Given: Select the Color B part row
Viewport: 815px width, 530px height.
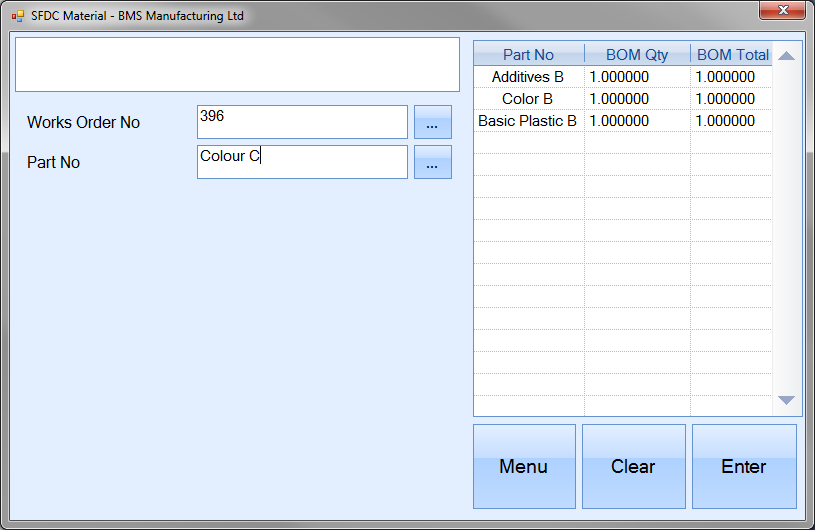Looking at the screenshot, I should 528,99.
